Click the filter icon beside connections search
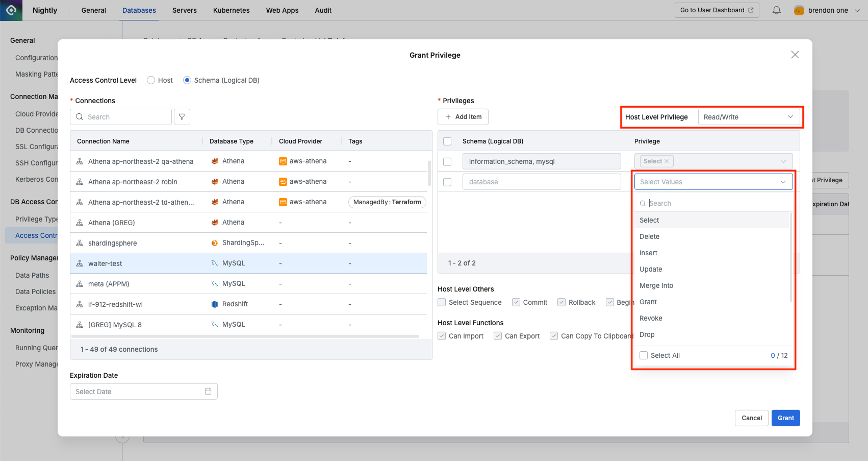Viewport: 868px width, 461px height. tap(182, 117)
